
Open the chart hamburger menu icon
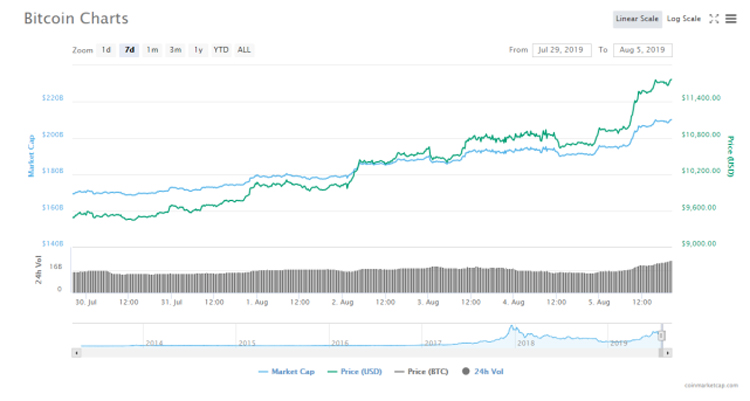(730, 19)
